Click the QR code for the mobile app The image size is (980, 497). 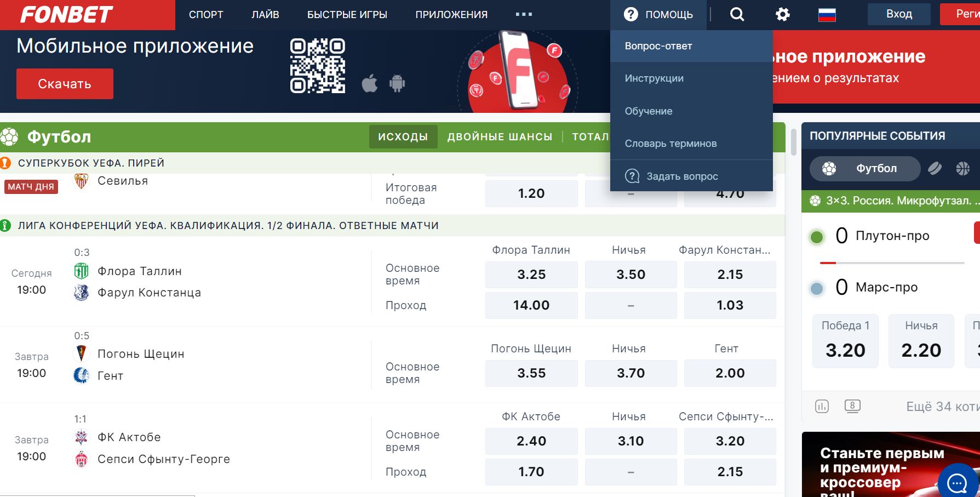click(318, 66)
